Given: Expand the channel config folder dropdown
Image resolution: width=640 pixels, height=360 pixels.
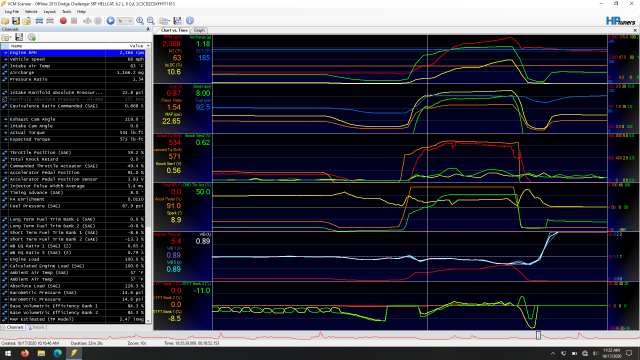Looking at the screenshot, I should coord(7,38).
